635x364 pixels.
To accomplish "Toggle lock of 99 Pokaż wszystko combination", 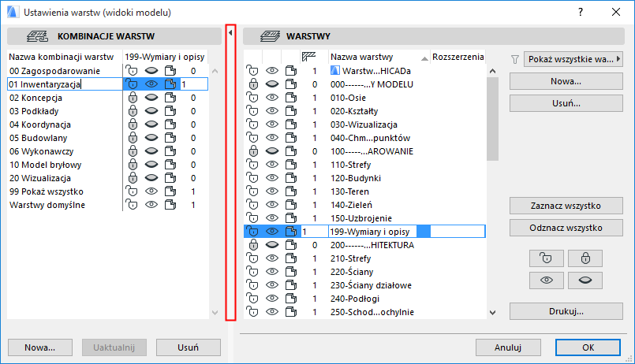I will pyautogui.click(x=132, y=191).
